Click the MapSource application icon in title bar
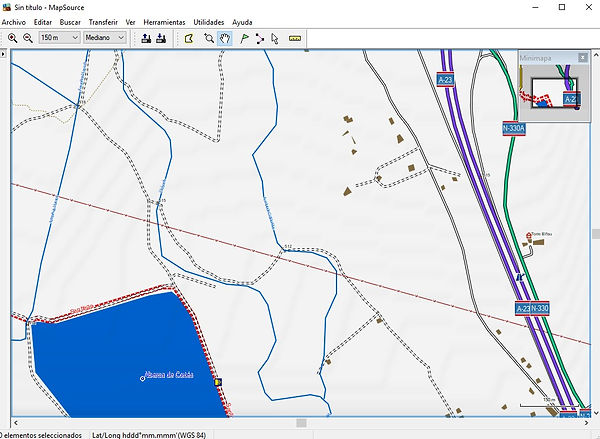This screenshot has width=600, height=439. click(6, 7)
